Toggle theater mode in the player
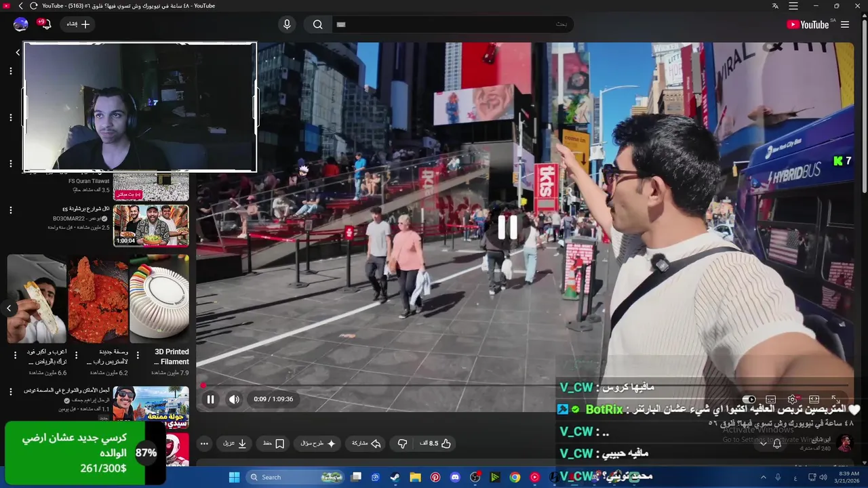 814,399
